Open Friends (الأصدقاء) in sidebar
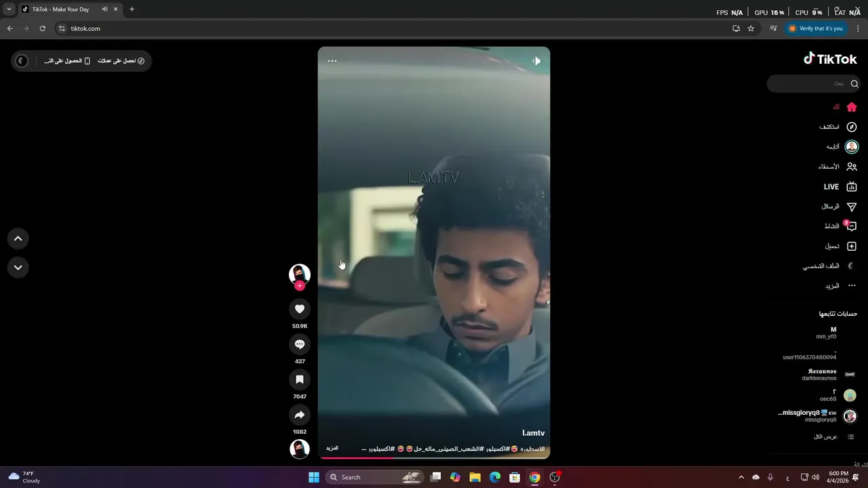868x488 pixels. [837, 167]
